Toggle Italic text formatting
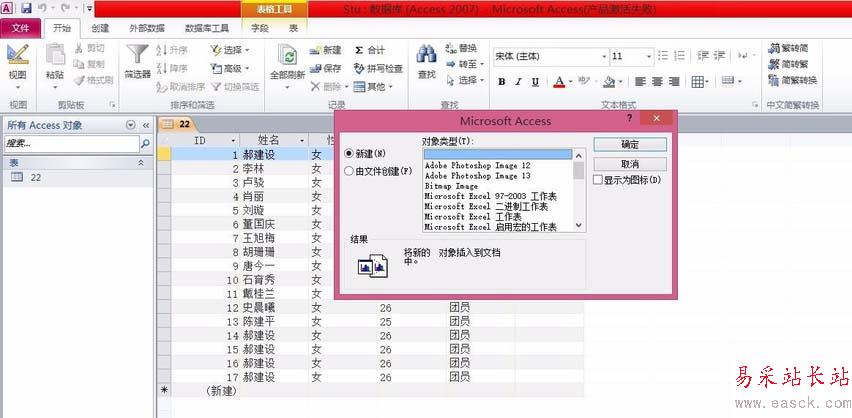 [x=518, y=82]
